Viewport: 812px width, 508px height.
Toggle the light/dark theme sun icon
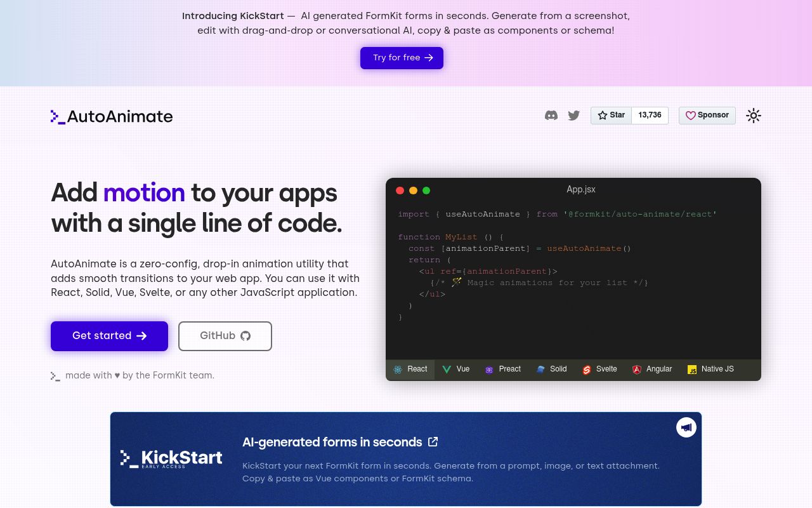coord(753,116)
